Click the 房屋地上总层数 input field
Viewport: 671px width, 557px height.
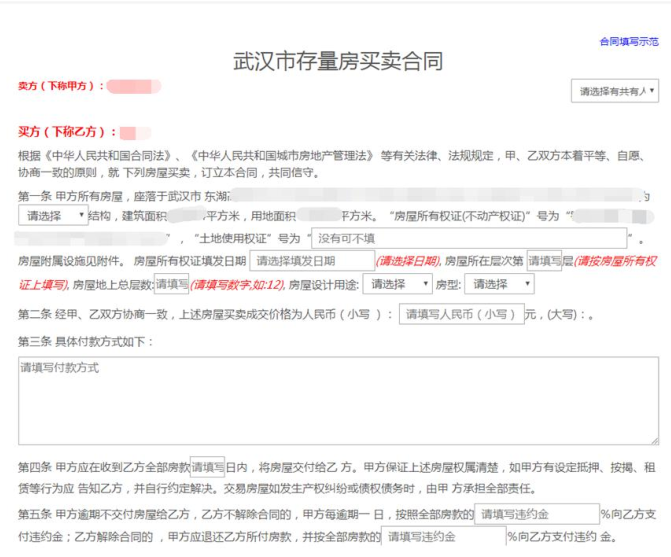[171, 284]
